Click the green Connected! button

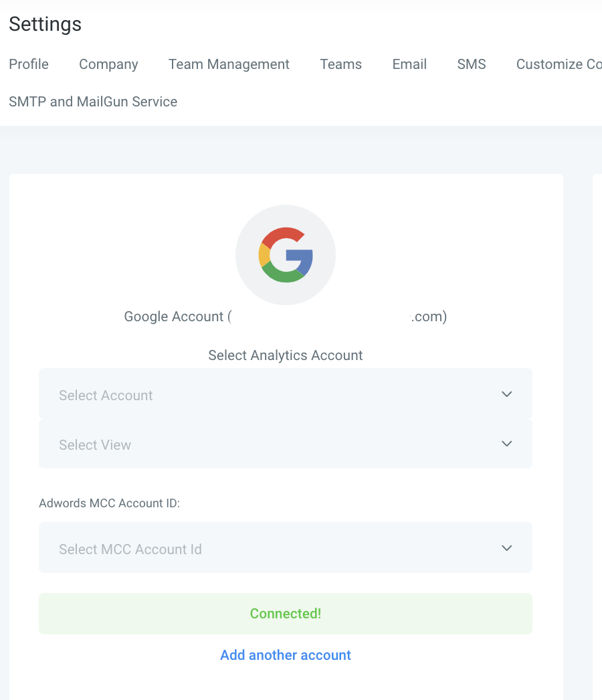[286, 614]
